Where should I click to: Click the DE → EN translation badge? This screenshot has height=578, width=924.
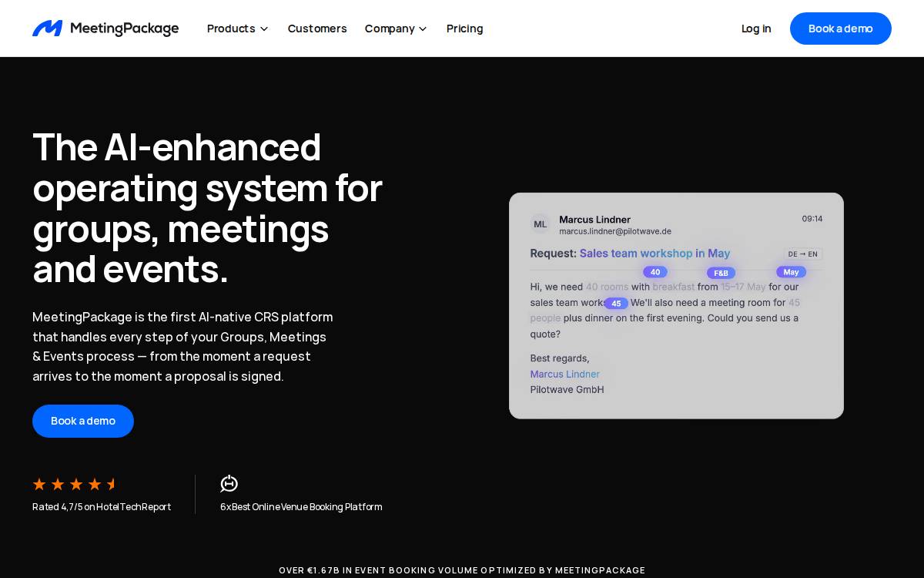[x=803, y=254]
